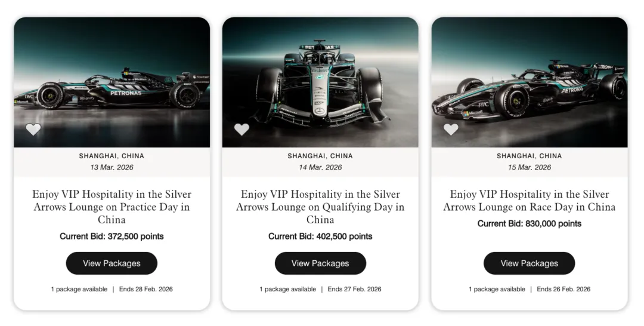The height and width of the screenshot is (326, 644).
Task: Open the Race Day hospitality title
Action: pyautogui.click(x=530, y=201)
